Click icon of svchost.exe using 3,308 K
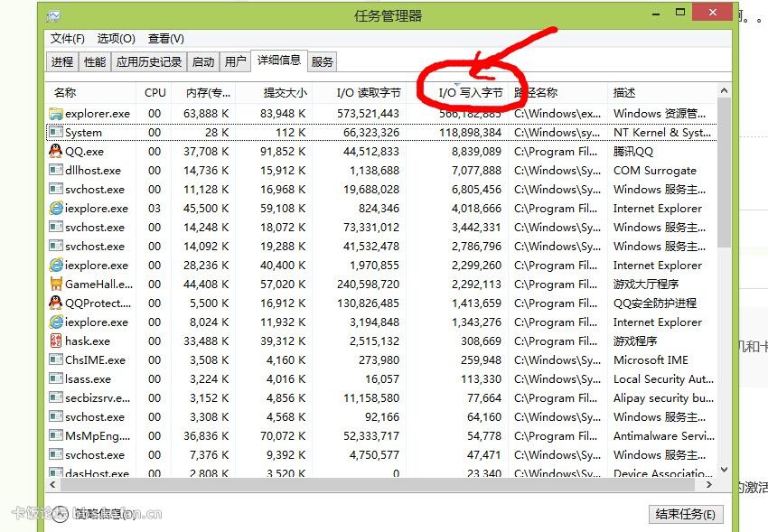This screenshot has height=532, width=768. 56,417
